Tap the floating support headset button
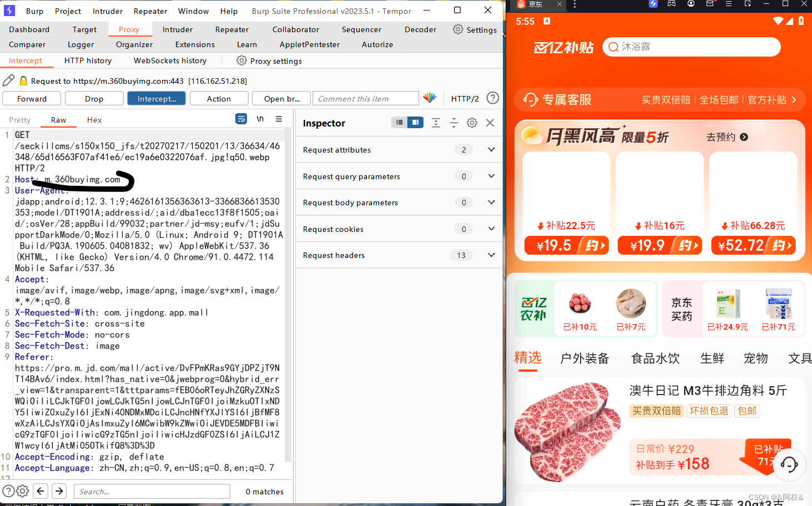 click(789, 464)
